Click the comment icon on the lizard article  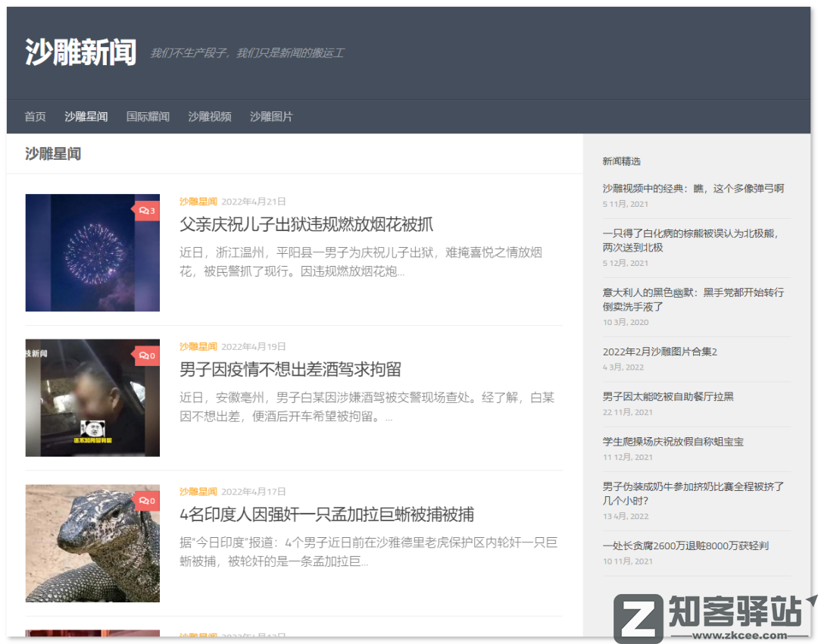pos(146,500)
